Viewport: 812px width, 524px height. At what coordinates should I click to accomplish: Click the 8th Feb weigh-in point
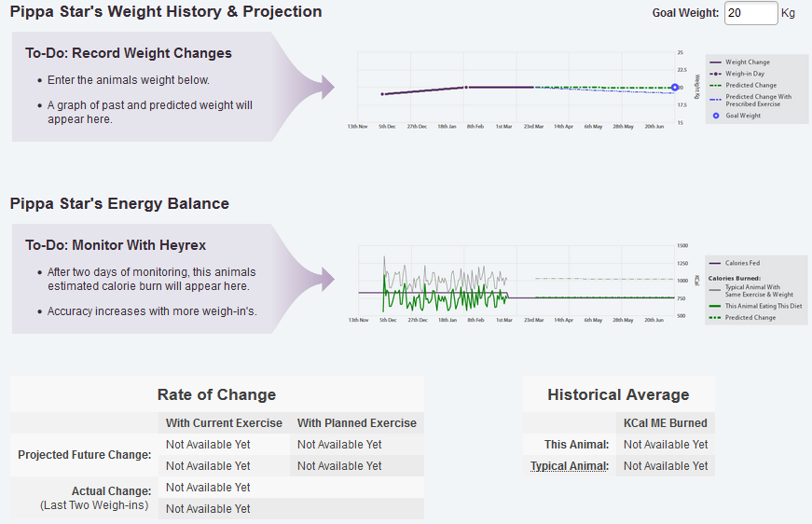466,88
